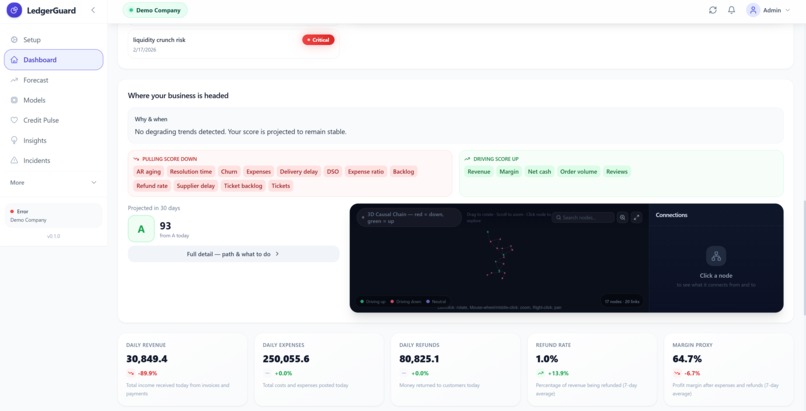This screenshot has height=411, width=806.
Task: Open Setup in the sidebar
Action: click(x=53, y=40)
